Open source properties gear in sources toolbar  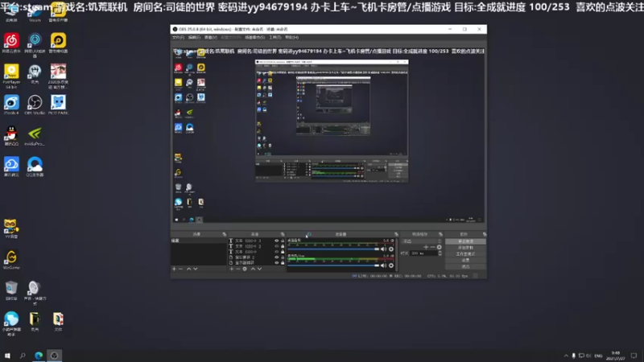(x=245, y=269)
